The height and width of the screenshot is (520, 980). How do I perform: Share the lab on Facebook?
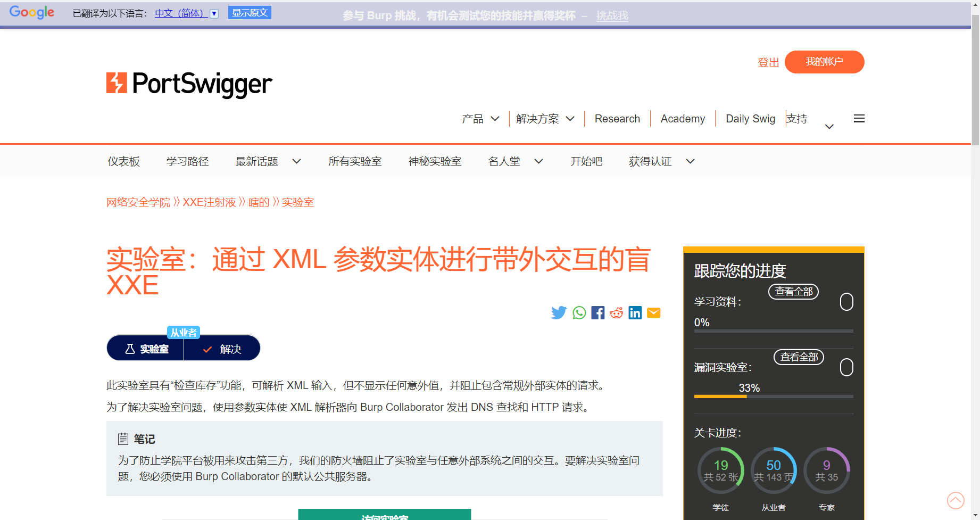pos(598,313)
